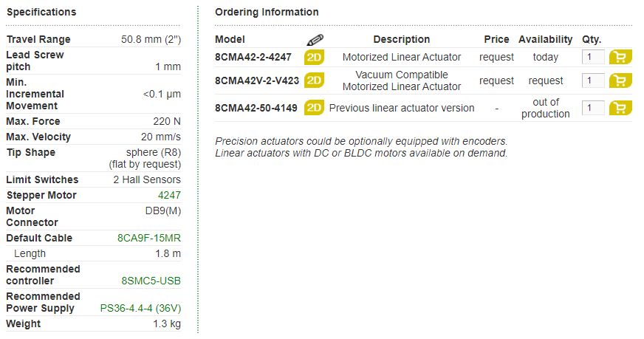Click the Ordering Information heading
The image size is (644, 339).
(267, 12)
